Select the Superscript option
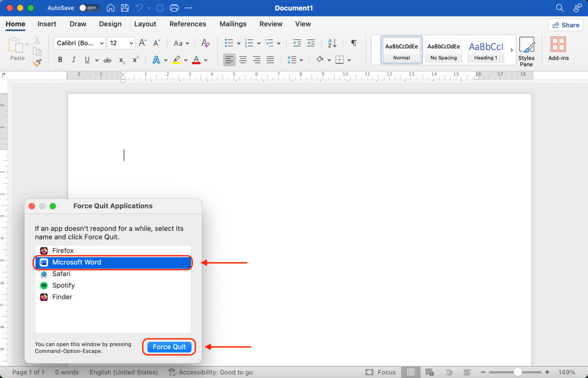 tap(135, 60)
